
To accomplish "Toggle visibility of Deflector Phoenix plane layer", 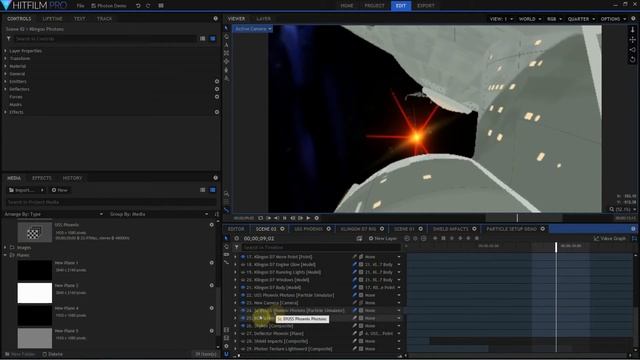I will tap(243, 333).
